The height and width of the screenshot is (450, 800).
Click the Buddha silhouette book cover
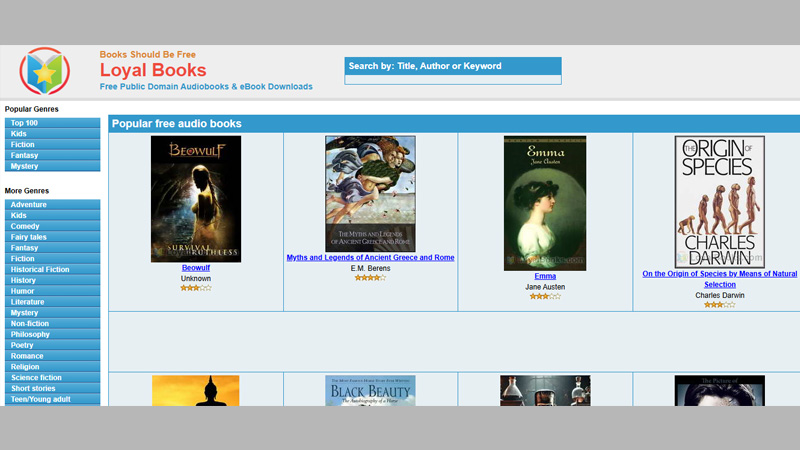point(195,391)
